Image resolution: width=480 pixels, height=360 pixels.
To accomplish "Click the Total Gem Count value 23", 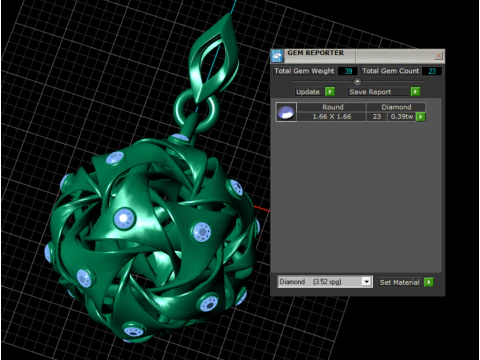I will [432, 71].
